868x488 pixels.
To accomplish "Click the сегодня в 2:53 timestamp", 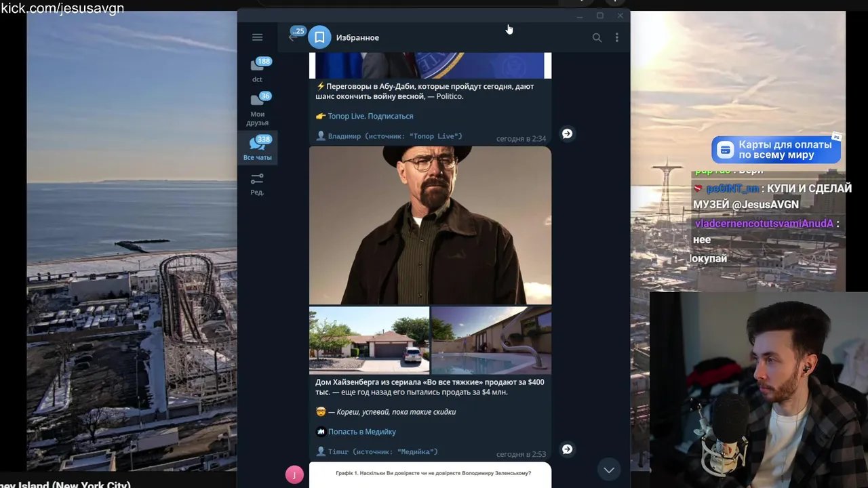I will click(x=521, y=454).
